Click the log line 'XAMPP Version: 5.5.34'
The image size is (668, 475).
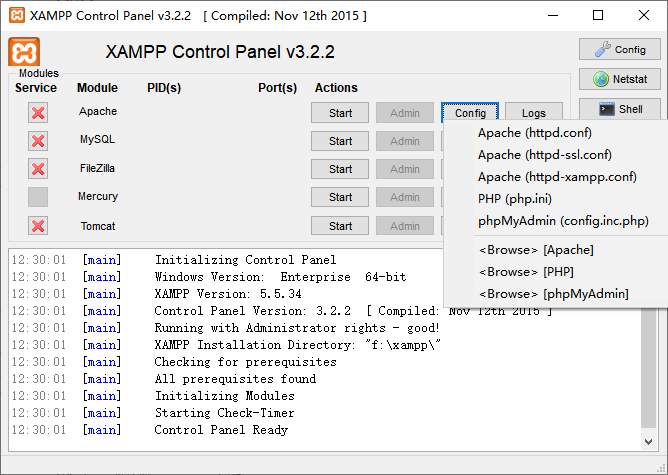[228, 294]
